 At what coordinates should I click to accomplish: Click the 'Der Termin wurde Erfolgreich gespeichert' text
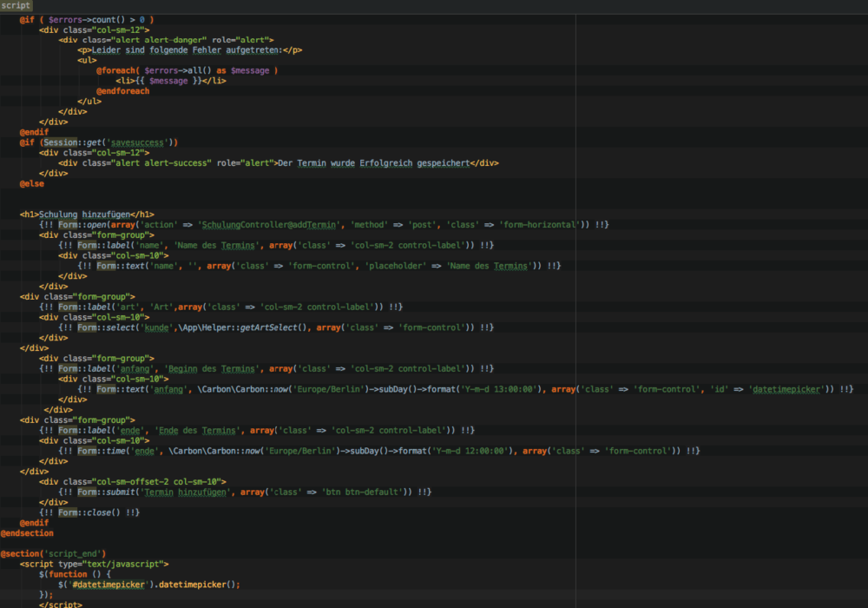pos(373,163)
